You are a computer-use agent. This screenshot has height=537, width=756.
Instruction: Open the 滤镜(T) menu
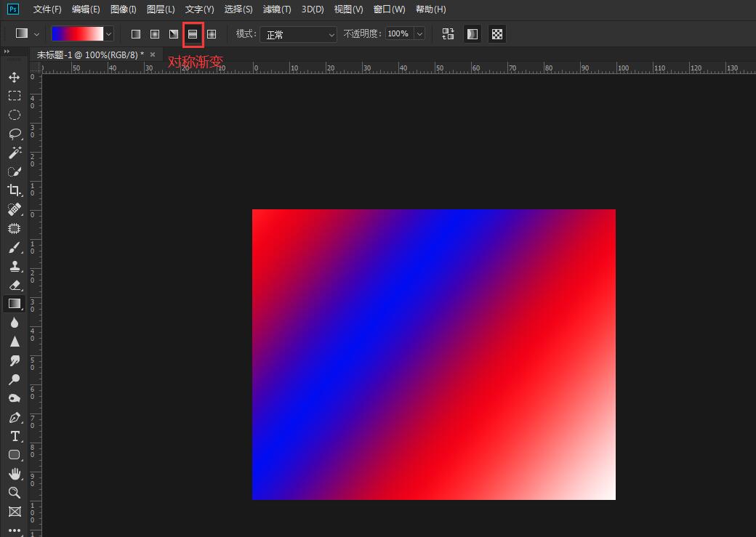pyautogui.click(x=277, y=9)
